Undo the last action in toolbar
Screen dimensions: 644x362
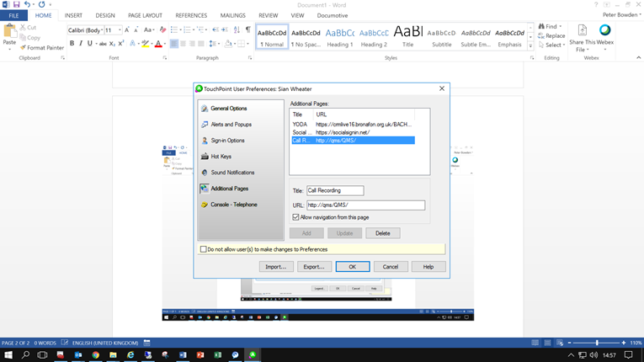pos(27,4)
